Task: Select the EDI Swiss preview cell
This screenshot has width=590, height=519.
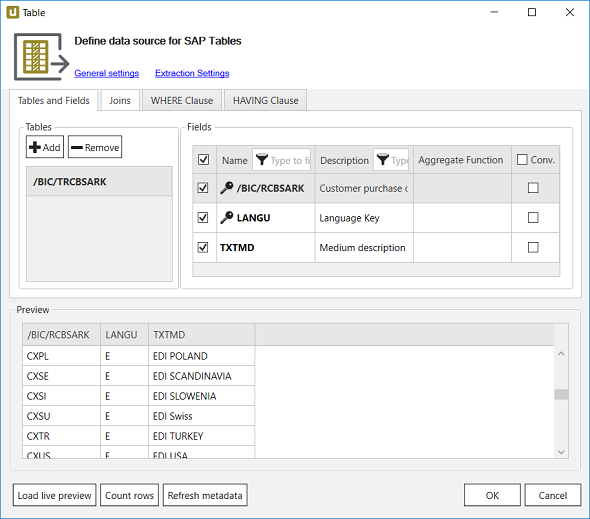Action: pyautogui.click(x=202, y=416)
